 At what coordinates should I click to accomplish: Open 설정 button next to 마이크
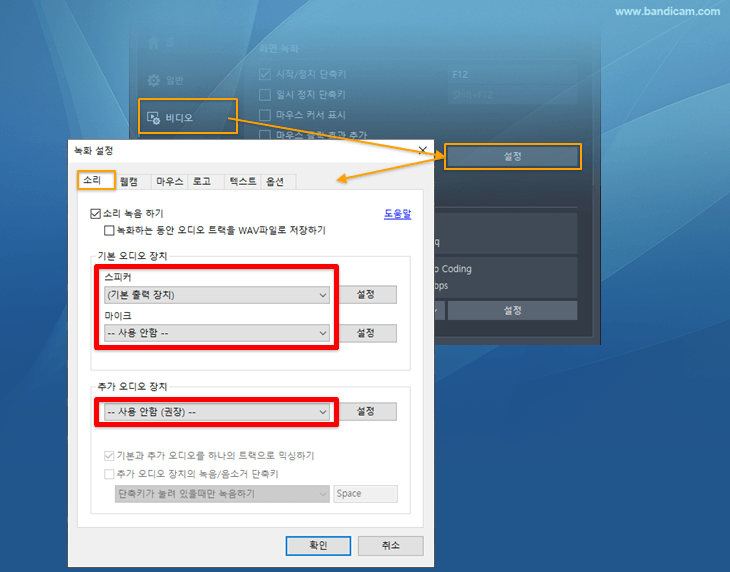[367, 333]
